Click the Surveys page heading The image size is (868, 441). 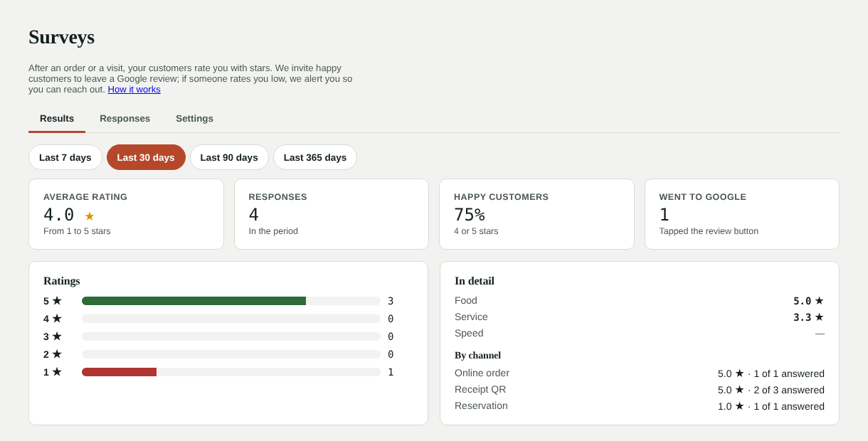click(x=61, y=37)
